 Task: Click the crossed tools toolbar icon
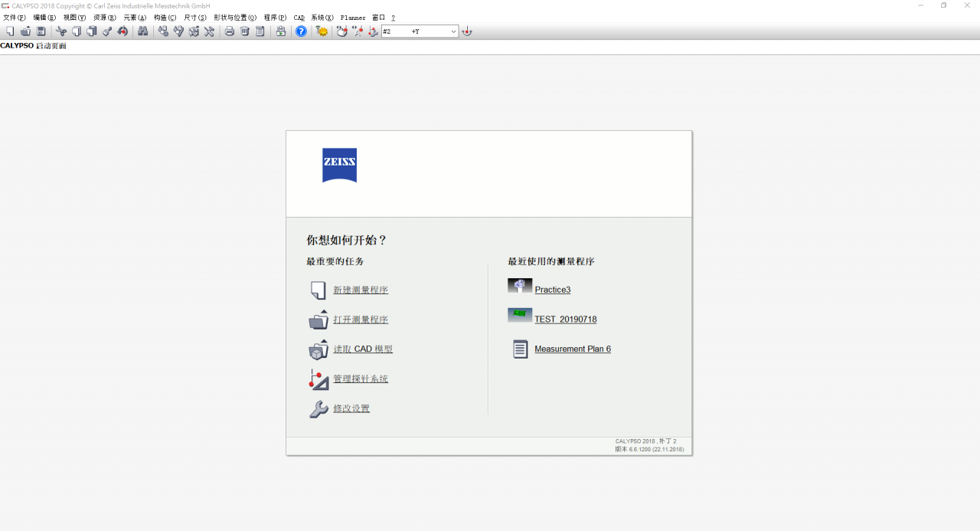[x=209, y=31]
